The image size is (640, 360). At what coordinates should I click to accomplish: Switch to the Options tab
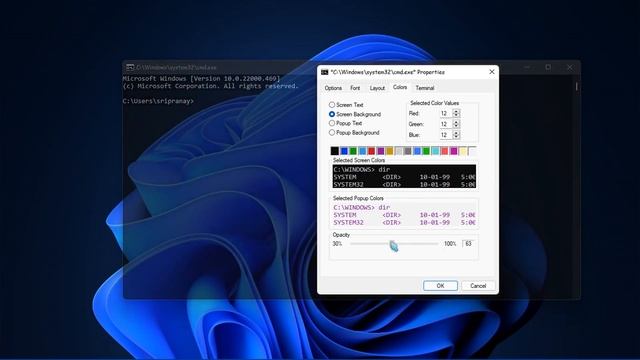333,88
